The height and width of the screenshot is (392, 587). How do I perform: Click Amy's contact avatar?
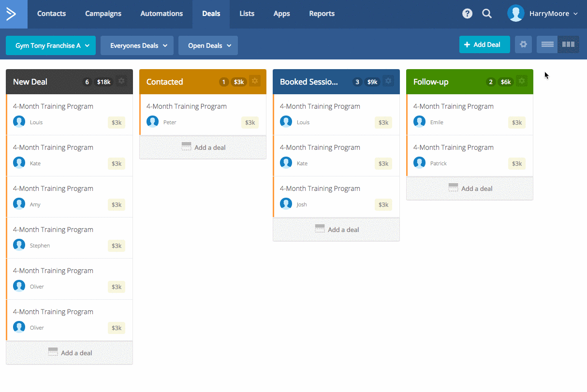[x=19, y=204]
